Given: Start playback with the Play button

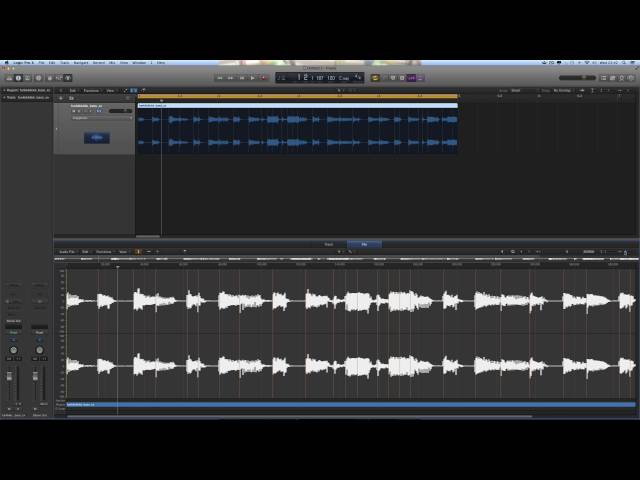Looking at the screenshot, I should [253, 78].
